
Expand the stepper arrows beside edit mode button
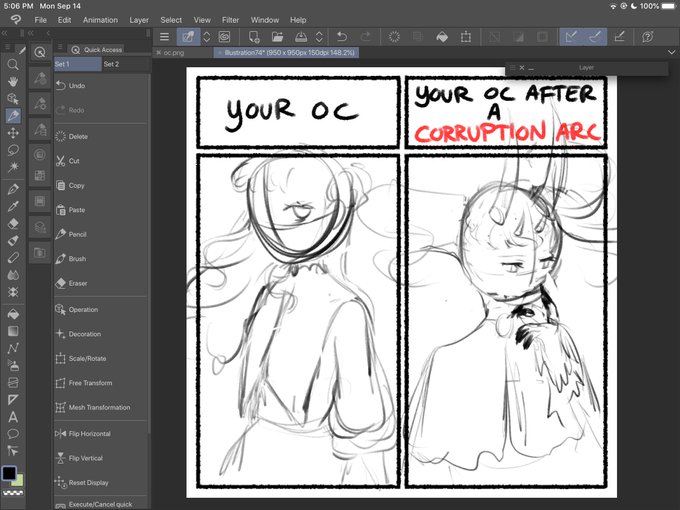pos(207,37)
